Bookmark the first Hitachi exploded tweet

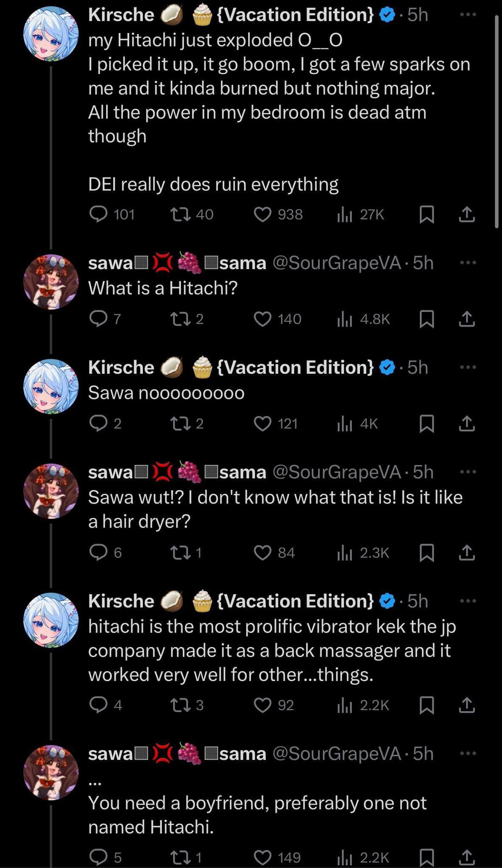point(427,214)
